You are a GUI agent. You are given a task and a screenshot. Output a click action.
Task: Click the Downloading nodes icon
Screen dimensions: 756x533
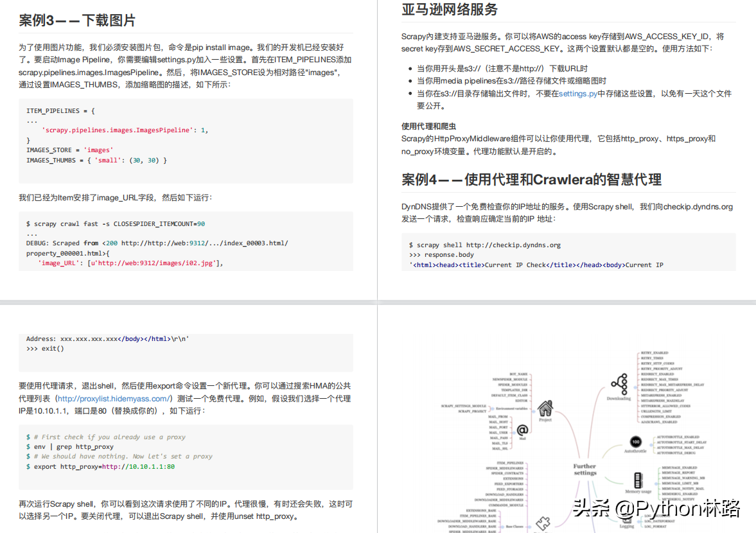coord(620,384)
